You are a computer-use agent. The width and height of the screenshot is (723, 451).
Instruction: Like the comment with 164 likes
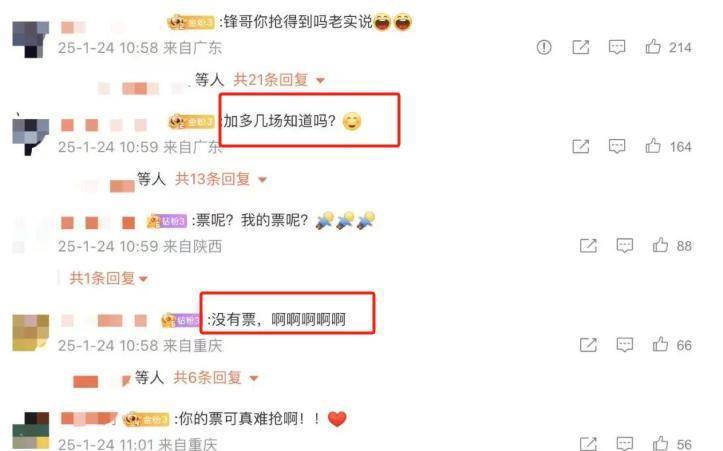tap(652, 146)
